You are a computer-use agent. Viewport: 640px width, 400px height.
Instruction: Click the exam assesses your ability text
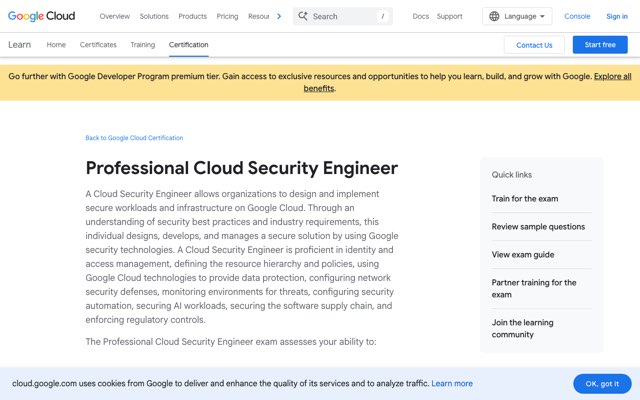pos(231,342)
